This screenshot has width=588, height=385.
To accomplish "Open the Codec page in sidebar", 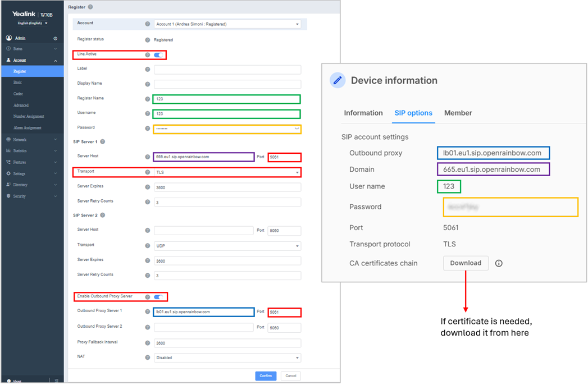I will (x=19, y=94).
